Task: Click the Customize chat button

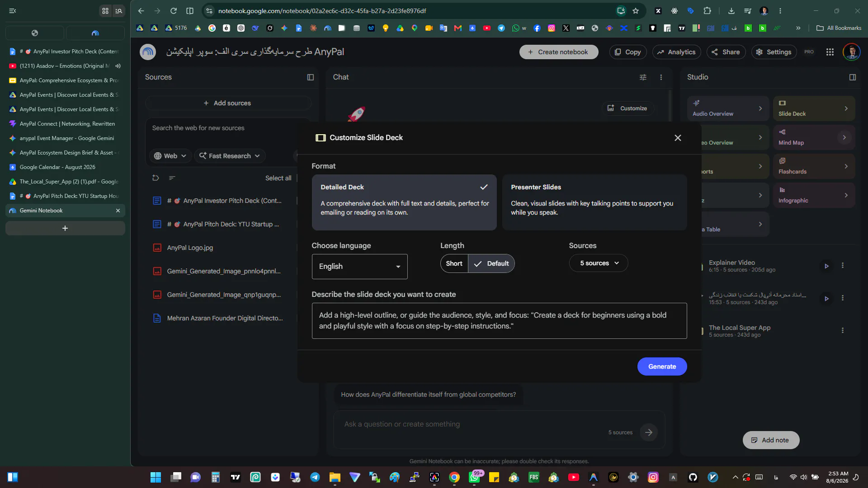Action: click(627, 108)
